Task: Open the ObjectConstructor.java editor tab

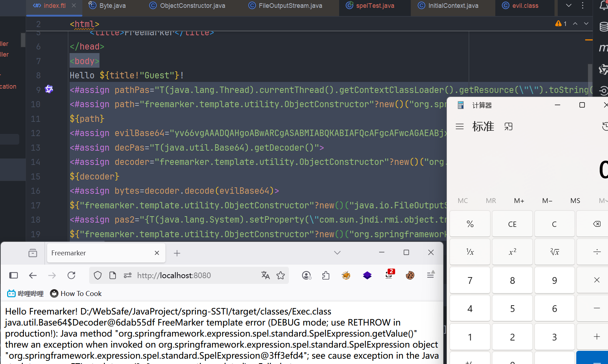Action: 187,6
